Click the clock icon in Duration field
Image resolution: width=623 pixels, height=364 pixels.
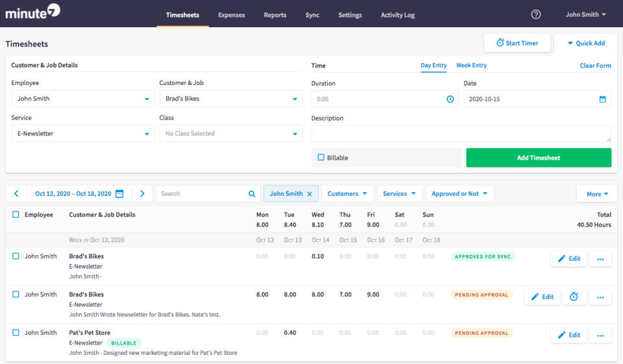(x=450, y=99)
